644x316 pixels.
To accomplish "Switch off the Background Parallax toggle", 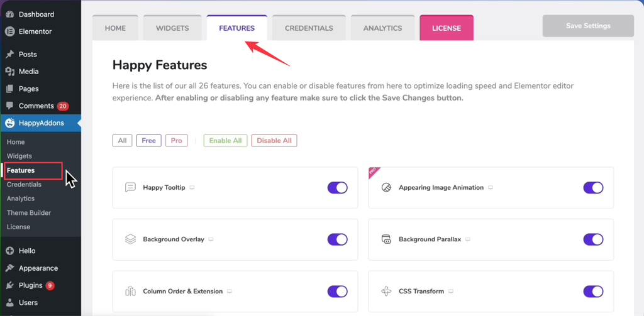I will tap(594, 239).
